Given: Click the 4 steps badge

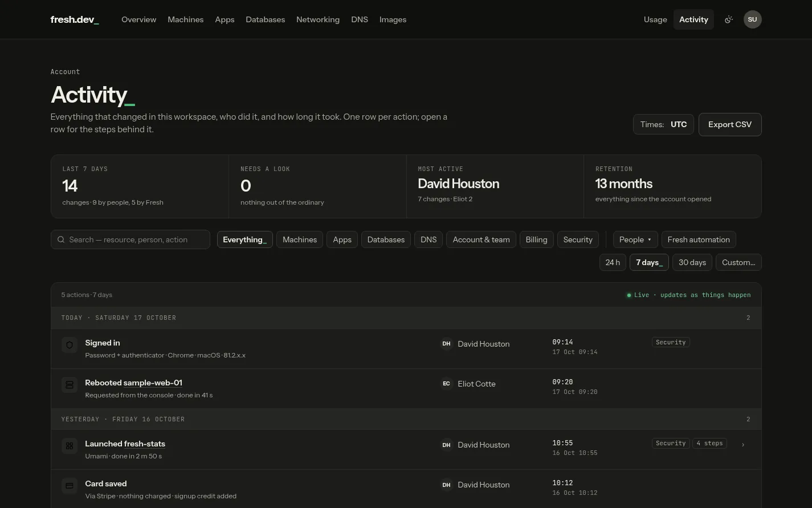Looking at the screenshot, I should 709,443.
